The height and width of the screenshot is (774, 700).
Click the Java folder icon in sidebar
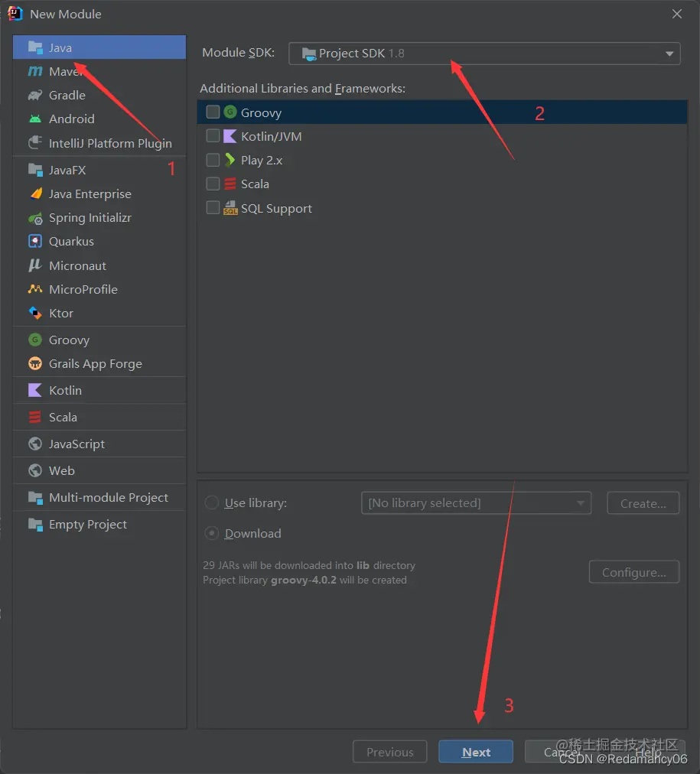click(x=35, y=47)
